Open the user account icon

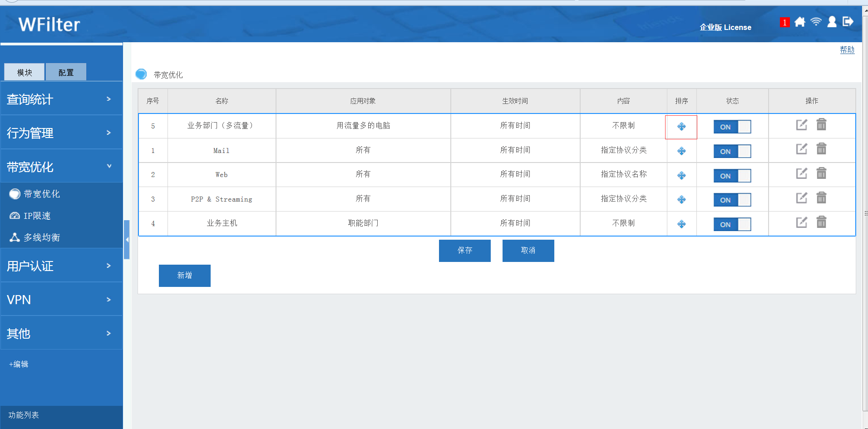(832, 22)
